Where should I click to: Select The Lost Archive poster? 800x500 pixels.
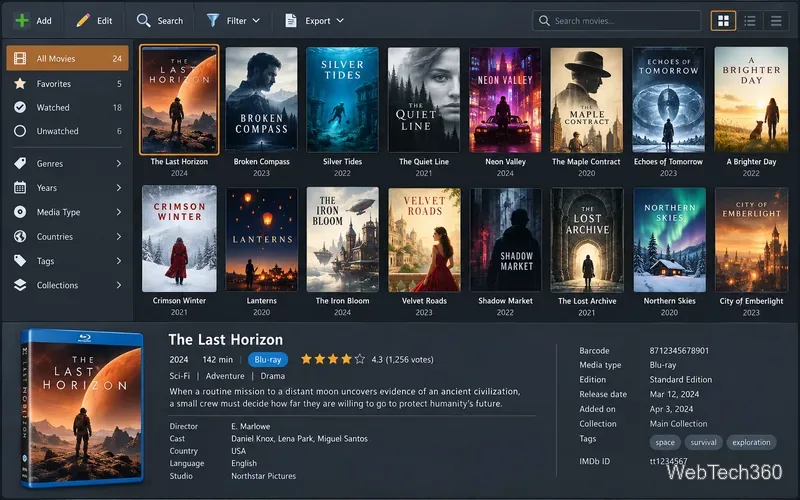(x=587, y=240)
